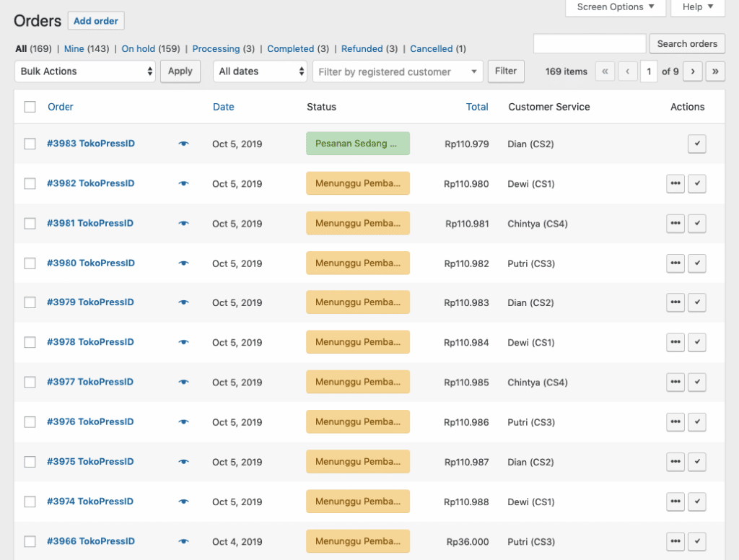Screen dimensions: 739x560
Task: Click the Filter button
Action: coord(506,71)
